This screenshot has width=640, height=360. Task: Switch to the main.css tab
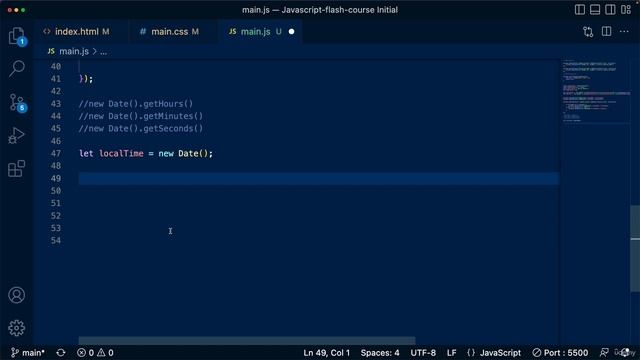click(170, 31)
